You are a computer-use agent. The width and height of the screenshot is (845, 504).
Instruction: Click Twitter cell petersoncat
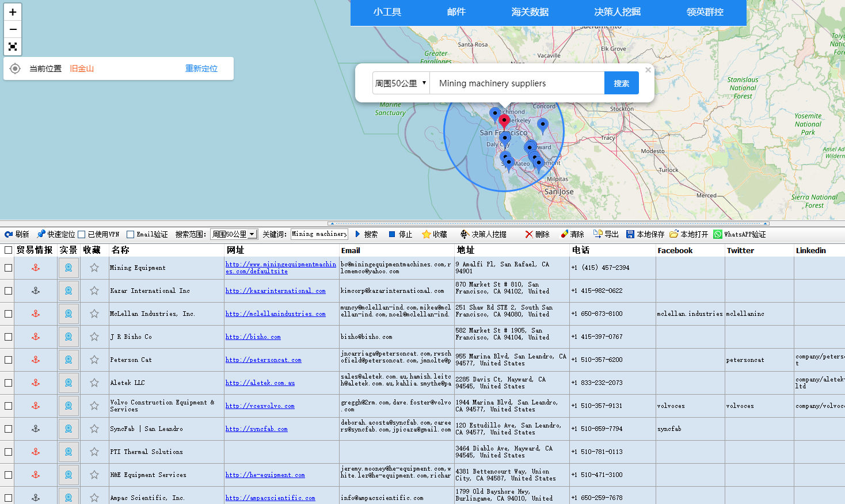click(745, 360)
